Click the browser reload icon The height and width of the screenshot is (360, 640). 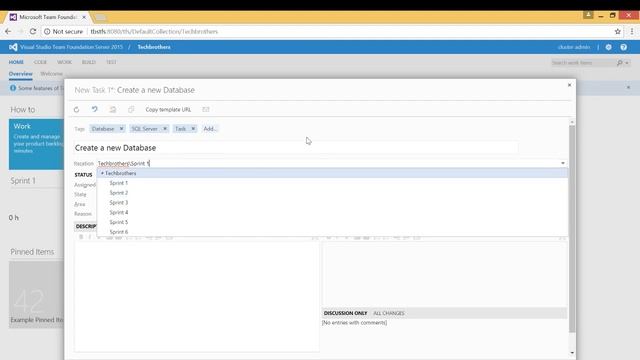click(33, 31)
